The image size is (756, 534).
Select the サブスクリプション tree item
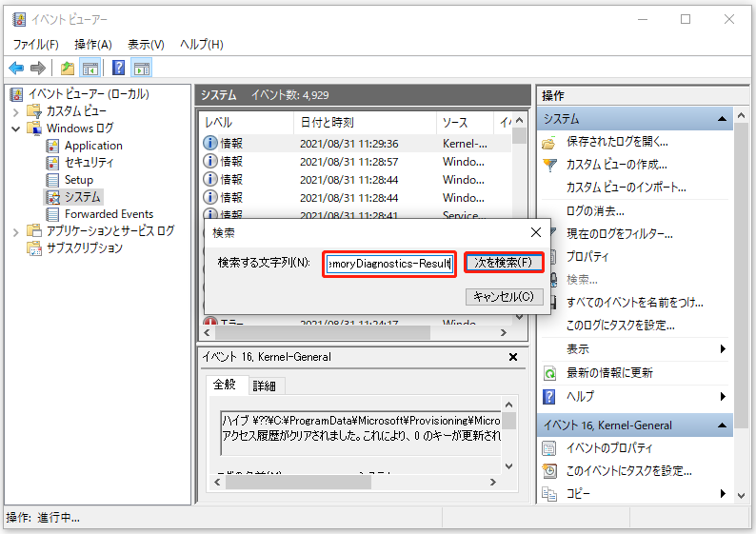(x=85, y=248)
